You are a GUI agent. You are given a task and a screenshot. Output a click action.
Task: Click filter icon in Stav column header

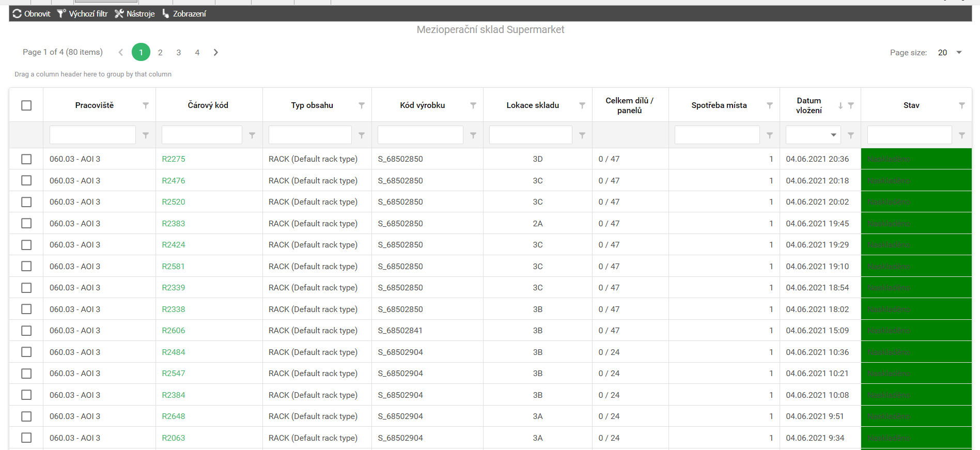point(962,105)
